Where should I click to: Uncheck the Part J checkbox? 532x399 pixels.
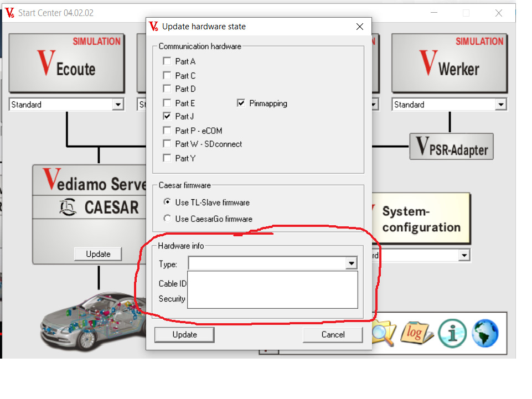click(x=167, y=116)
